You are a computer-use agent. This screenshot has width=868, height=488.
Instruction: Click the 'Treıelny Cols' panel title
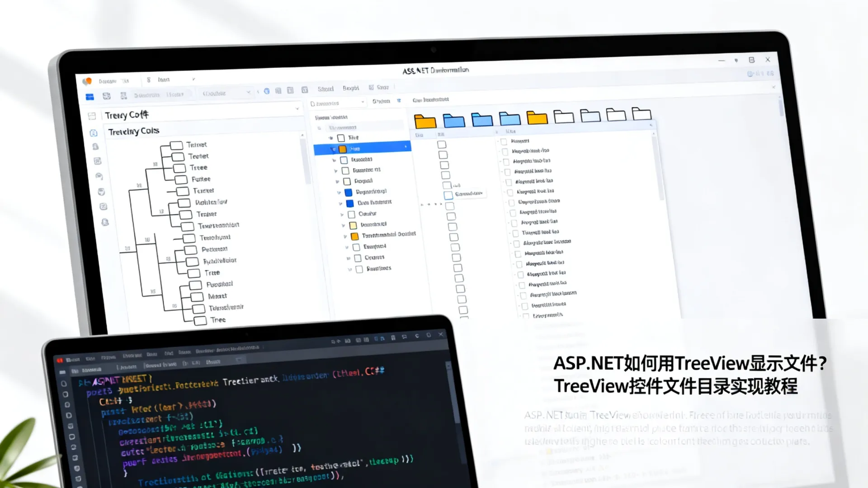134,131
